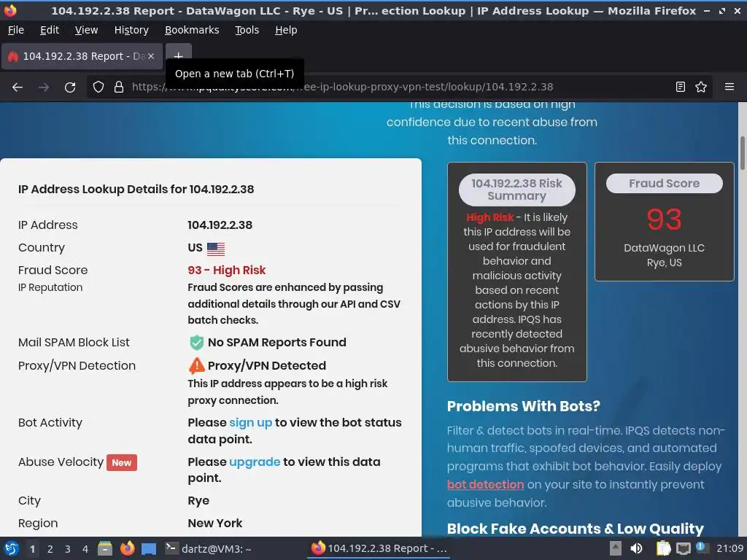Open the Tools menu
Image resolution: width=747 pixels, height=560 pixels.
tap(247, 30)
